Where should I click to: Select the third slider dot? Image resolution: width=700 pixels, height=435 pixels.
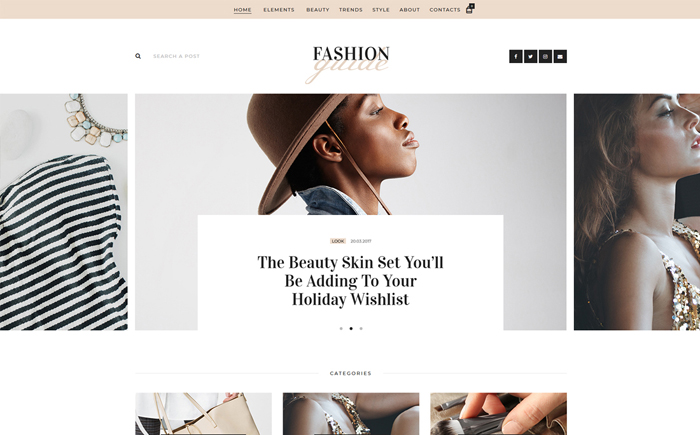click(361, 328)
